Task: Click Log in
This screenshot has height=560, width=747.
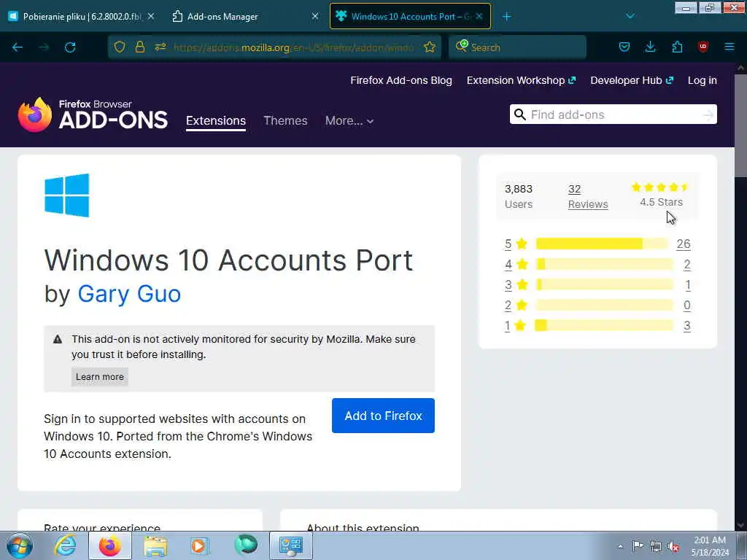Action: [x=703, y=80]
